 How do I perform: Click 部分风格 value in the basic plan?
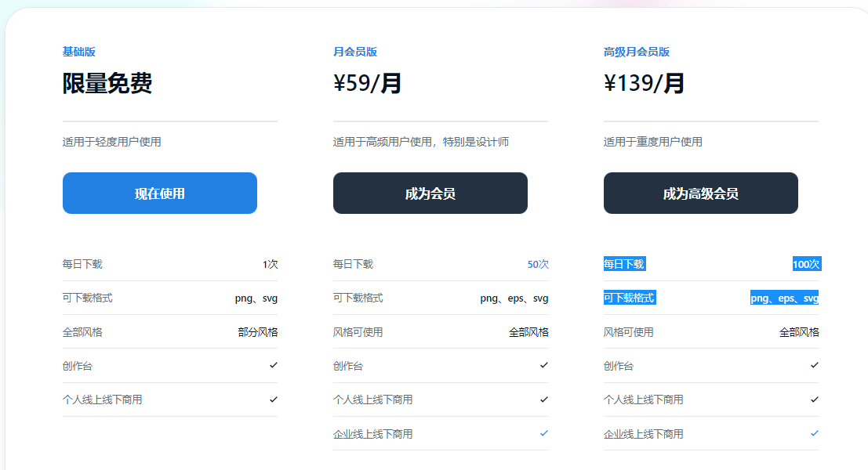click(x=258, y=332)
